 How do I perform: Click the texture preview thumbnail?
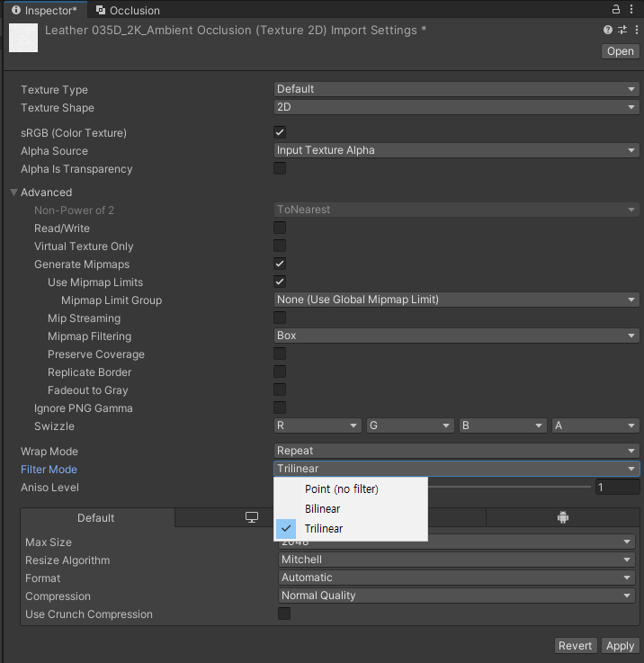pyautogui.click(x=23, y=38)
